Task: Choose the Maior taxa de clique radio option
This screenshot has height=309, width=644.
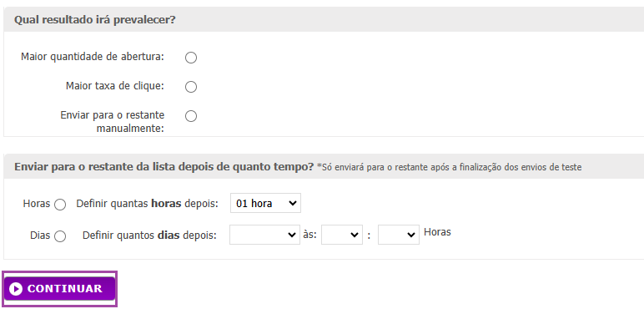Action: click(191, 87)
